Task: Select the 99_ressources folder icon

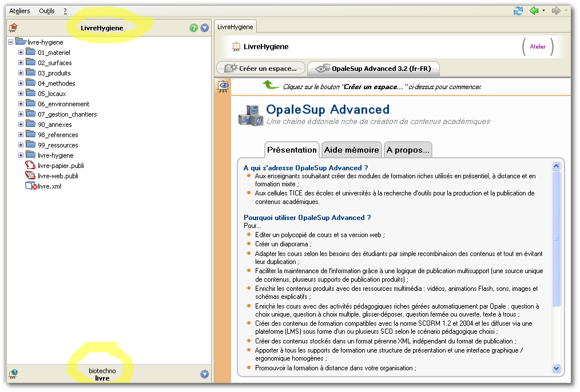Action: click(31, 145)
